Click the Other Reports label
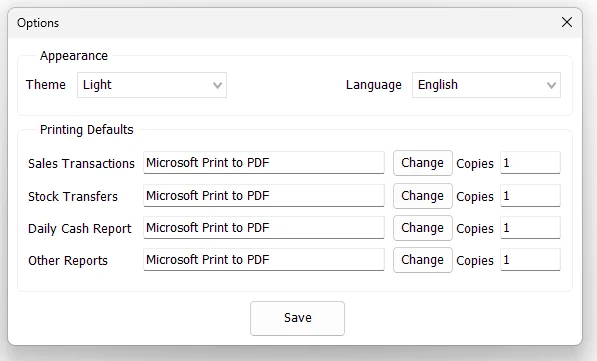Image resolution: width=597 pixels, height=361 pixels. pos(68,261)
